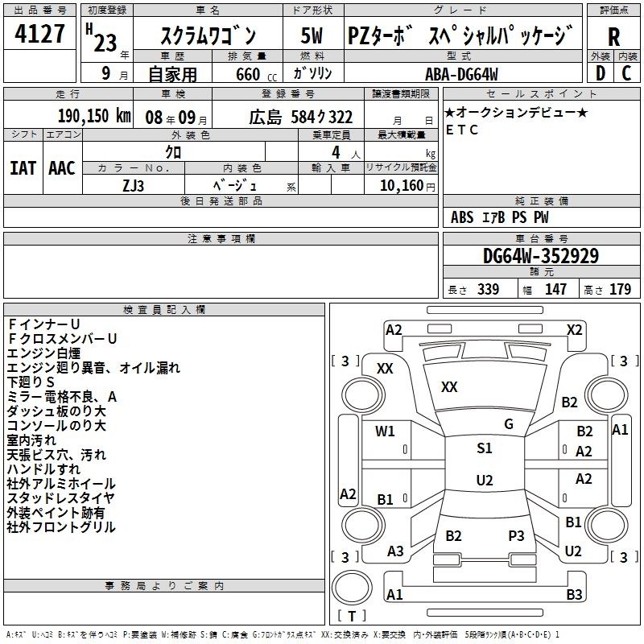Select the AAC air conditioner value

pyautogui.click(x=62, y=167)
